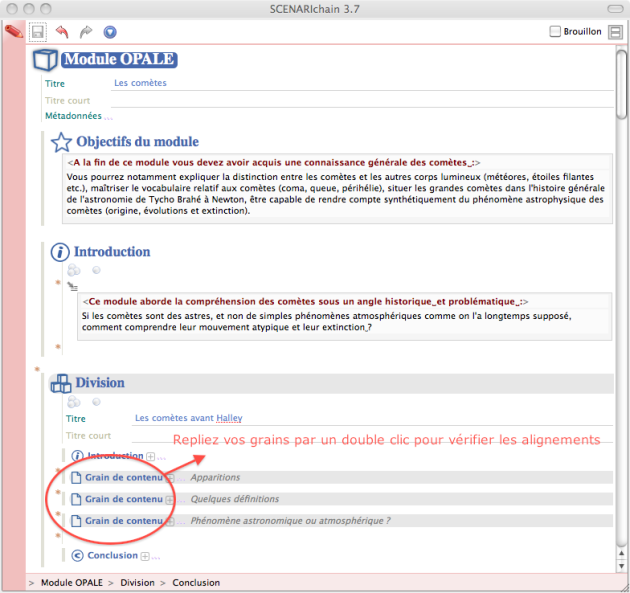The width and height of the screenshot is (630, 593).
Task: Select the Module OPALE header label
Action: [119, 59]
